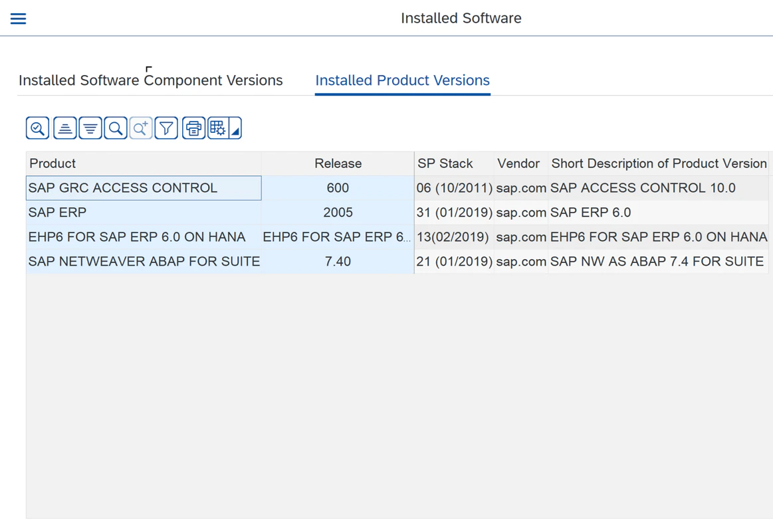
Task: Click description SAP ERP 6.0
Action: coord(658,213)
